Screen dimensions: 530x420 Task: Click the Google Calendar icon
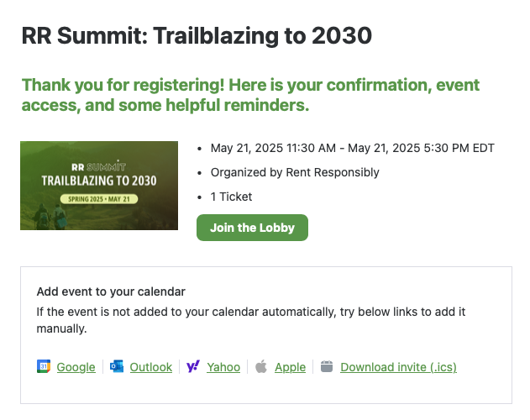pos(44,366)
